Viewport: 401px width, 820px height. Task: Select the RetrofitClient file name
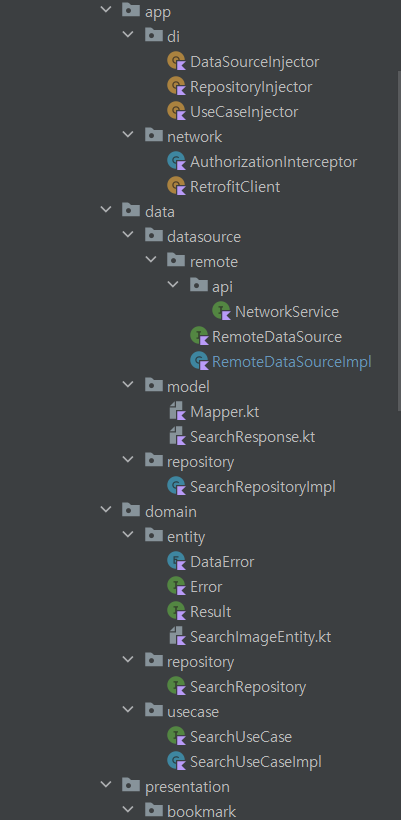(235, 187)
